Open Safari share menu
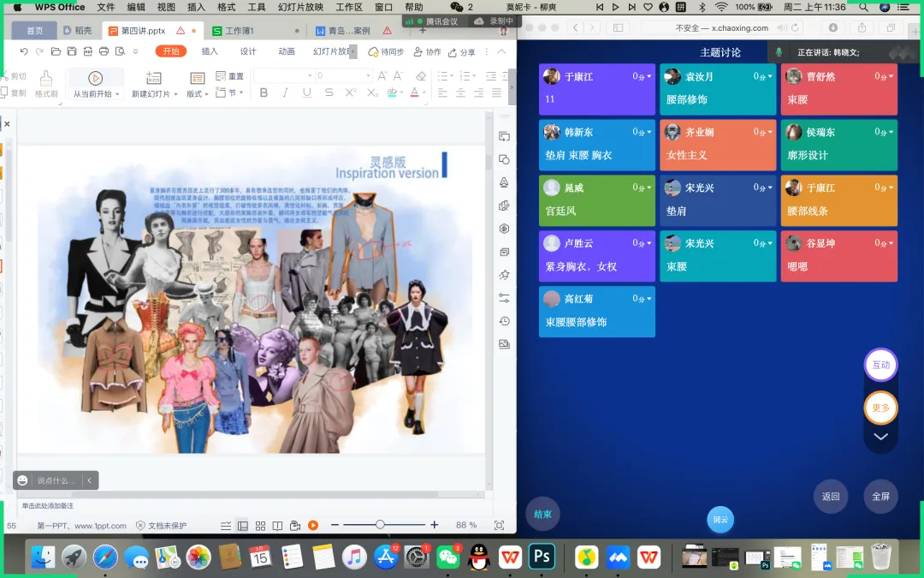The image size is (924, 578). 862,27
